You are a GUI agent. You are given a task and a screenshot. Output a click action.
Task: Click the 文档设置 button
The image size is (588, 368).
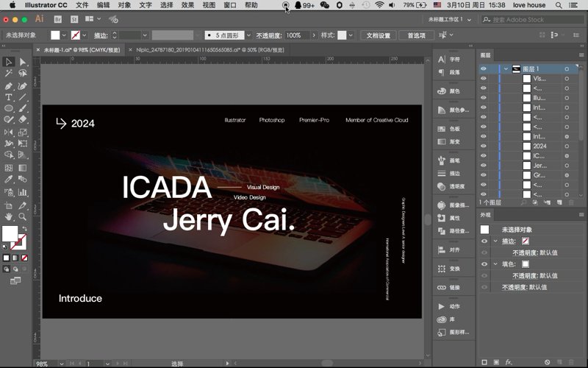(x=379, y=35)
